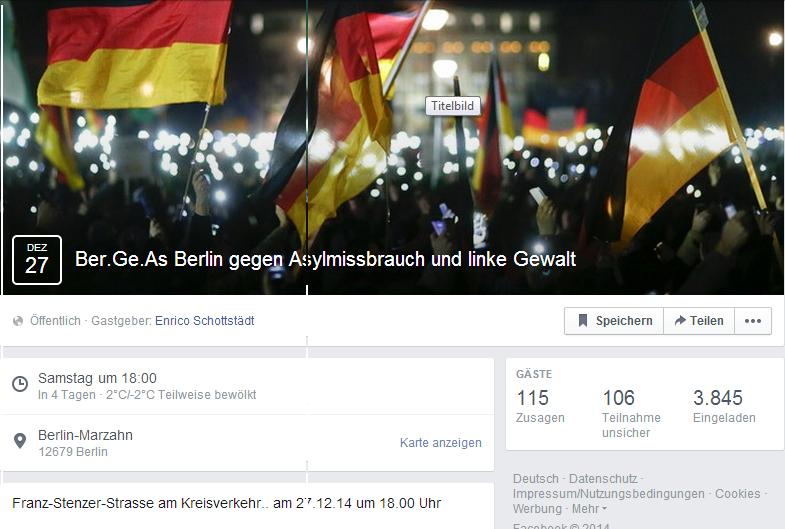The width and height of the screenshot is (785, 529).
Task: Select the Deutsch language link
Action: coord(536,478)
